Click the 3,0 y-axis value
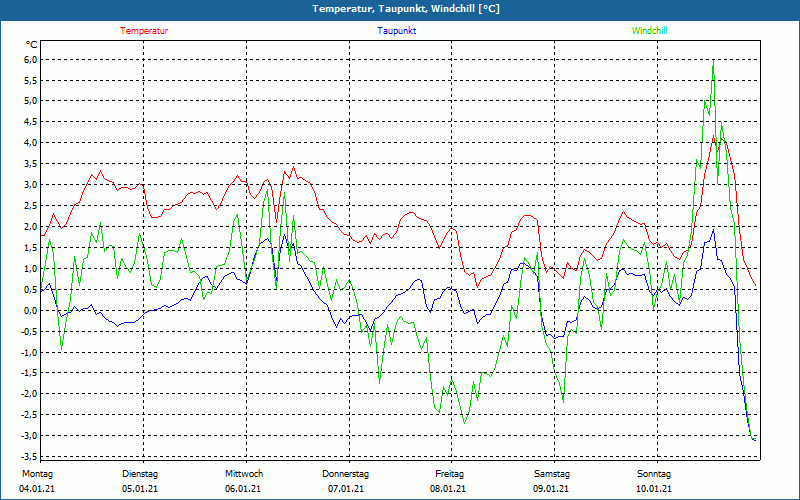 tap(31, 185)
